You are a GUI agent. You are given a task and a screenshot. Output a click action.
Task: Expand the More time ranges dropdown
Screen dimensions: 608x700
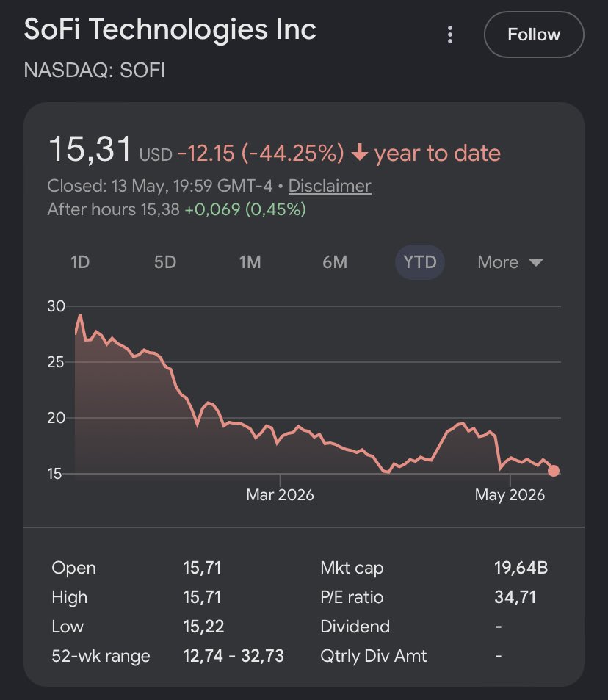click(510, 262)
